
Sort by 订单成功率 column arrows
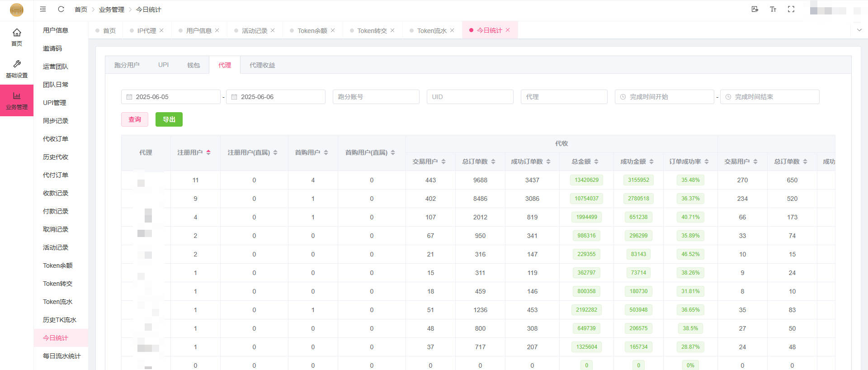coord(707,161)
